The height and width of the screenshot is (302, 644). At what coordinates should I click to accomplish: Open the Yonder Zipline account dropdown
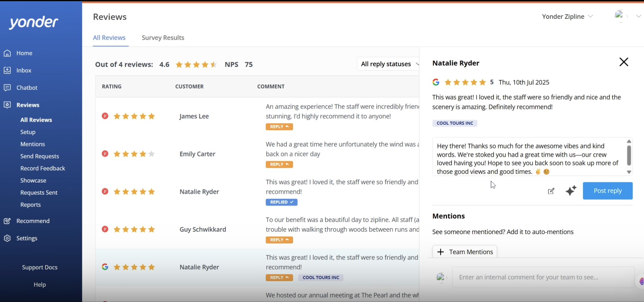coord(567,16)
